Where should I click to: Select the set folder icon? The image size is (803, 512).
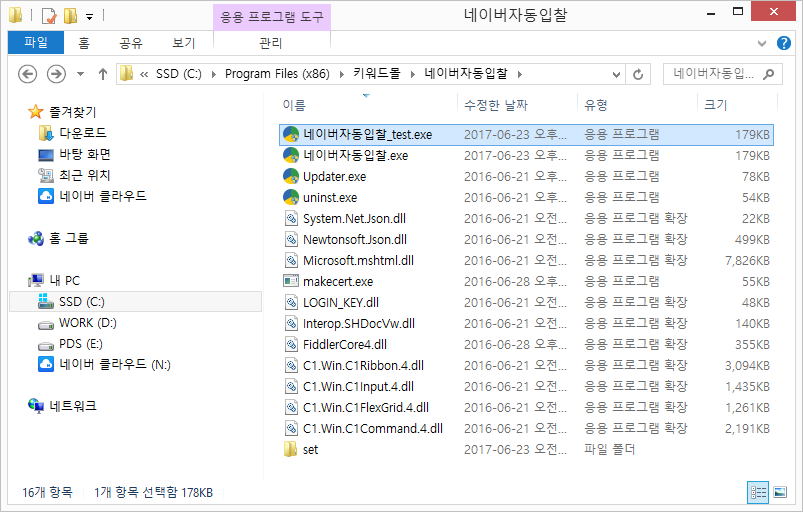[x=290, y=450]
